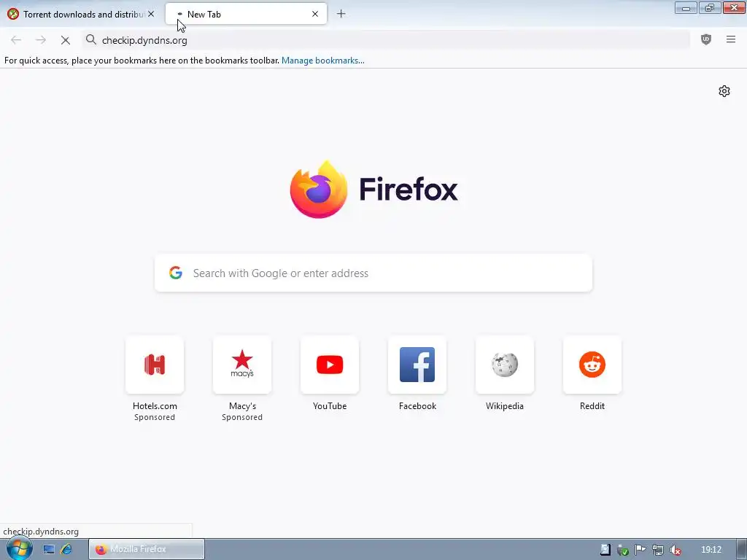Select Mozilla Firefox taskbar button

pos(147,549)
